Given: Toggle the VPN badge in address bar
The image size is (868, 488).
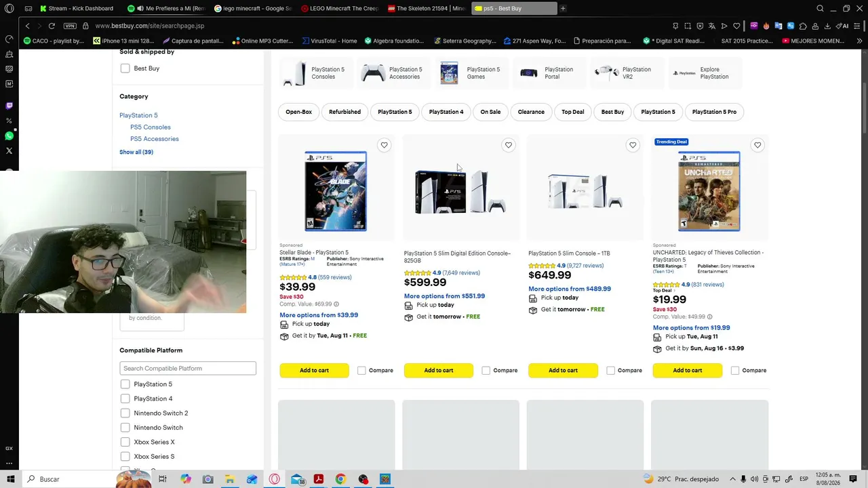Looking at the screenshot, I should pyautogui.click(x=70, y=26).
